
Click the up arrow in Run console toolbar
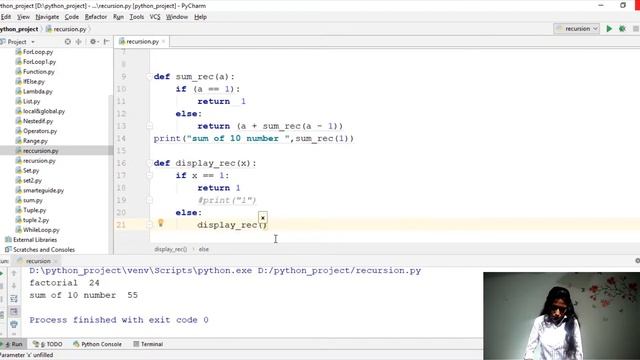14,273
